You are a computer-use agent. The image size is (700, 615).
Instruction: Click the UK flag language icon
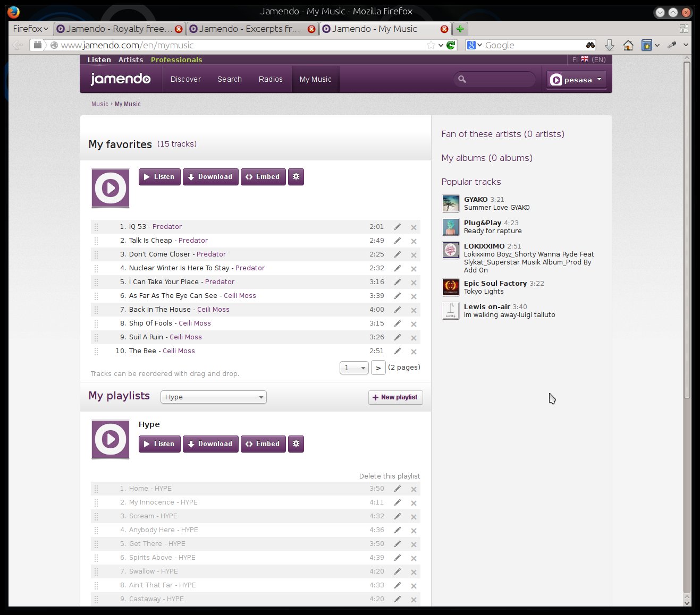pyautogui.click(x=585, y=59)
